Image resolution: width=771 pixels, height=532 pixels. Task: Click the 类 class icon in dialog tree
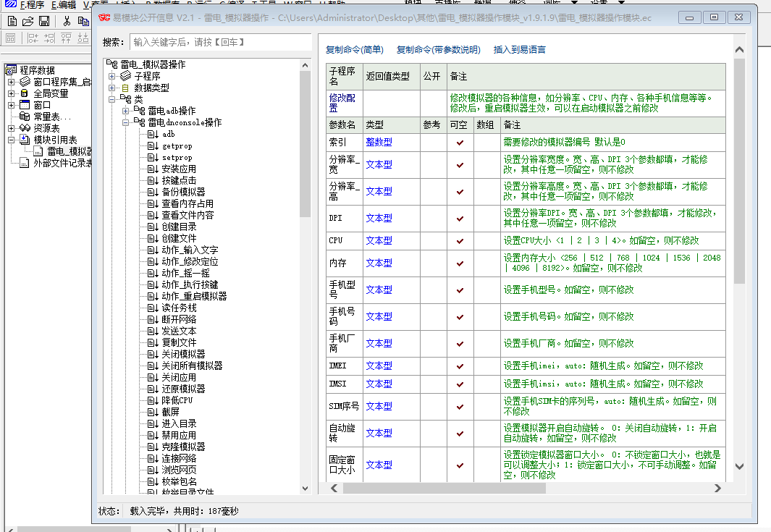(x=126, y=99)
